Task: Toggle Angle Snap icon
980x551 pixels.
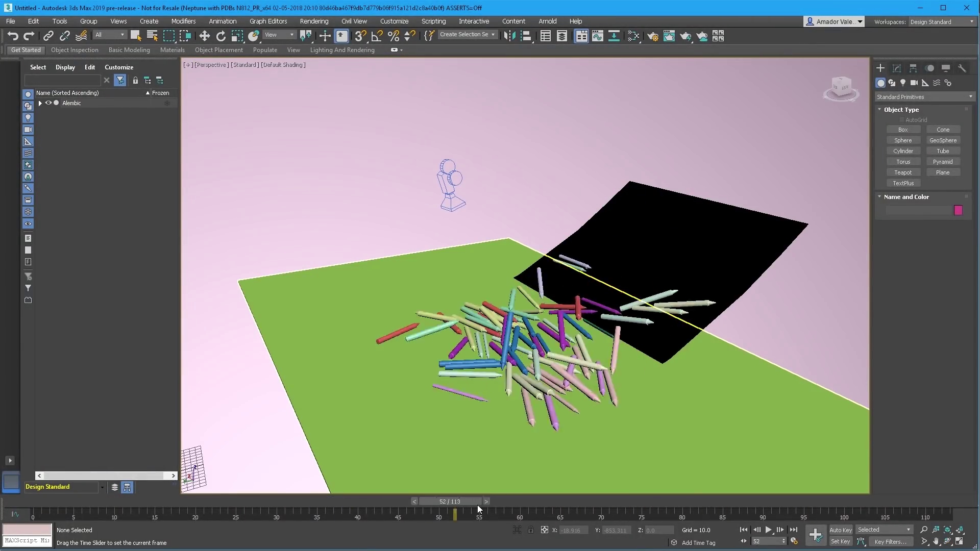Action: [377, 36]
